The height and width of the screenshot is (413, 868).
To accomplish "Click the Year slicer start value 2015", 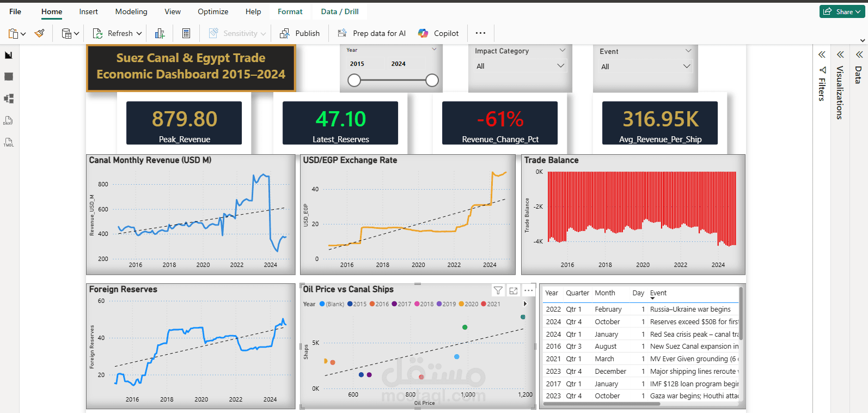I will 364,64.
